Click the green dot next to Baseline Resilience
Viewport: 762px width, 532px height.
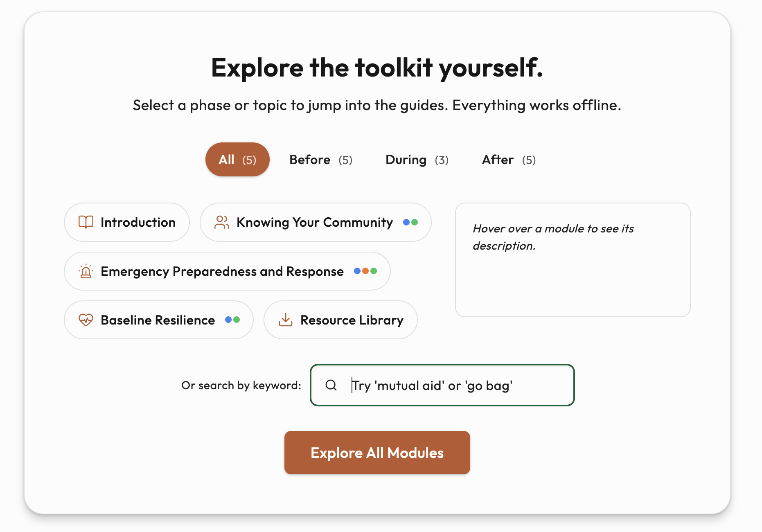coord(236,320)
